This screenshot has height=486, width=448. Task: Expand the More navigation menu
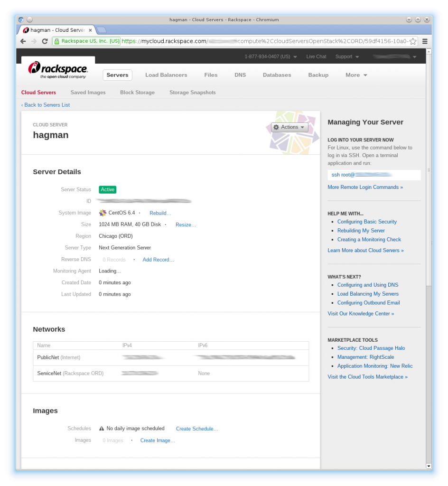point(356,75)
